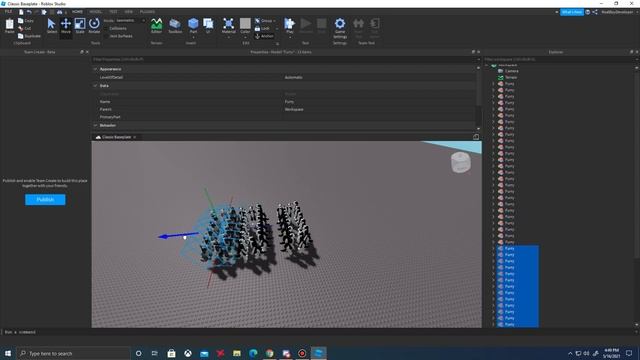The image size is (640, 360).
Task: Open the Toolbox
Action: pos(175,26)
